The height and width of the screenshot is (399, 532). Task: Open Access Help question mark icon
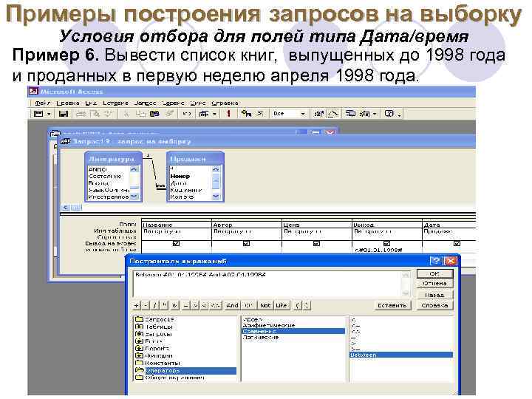click(x=389, y=114)
